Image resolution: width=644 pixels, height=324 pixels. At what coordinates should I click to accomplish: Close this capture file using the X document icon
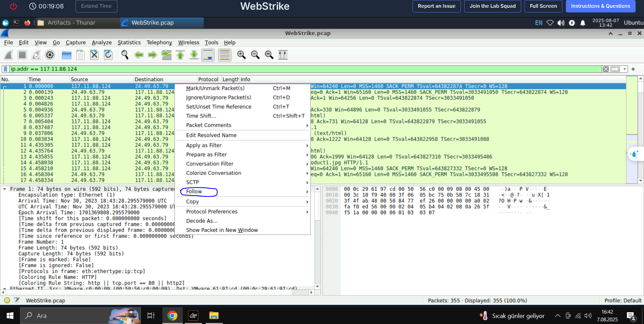coord(94,55)
